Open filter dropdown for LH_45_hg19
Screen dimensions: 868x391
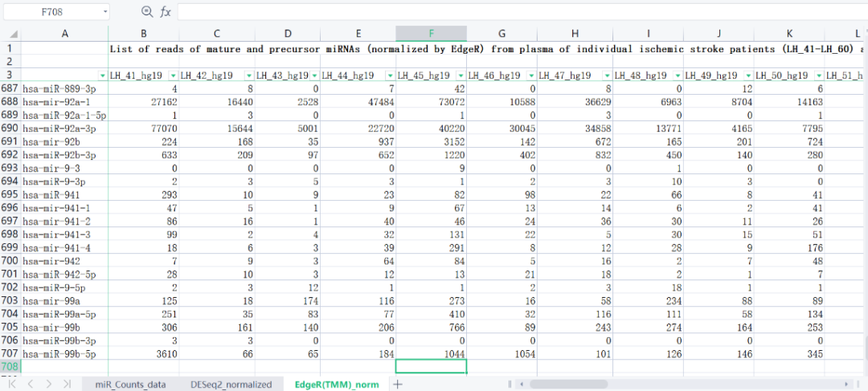461,75
